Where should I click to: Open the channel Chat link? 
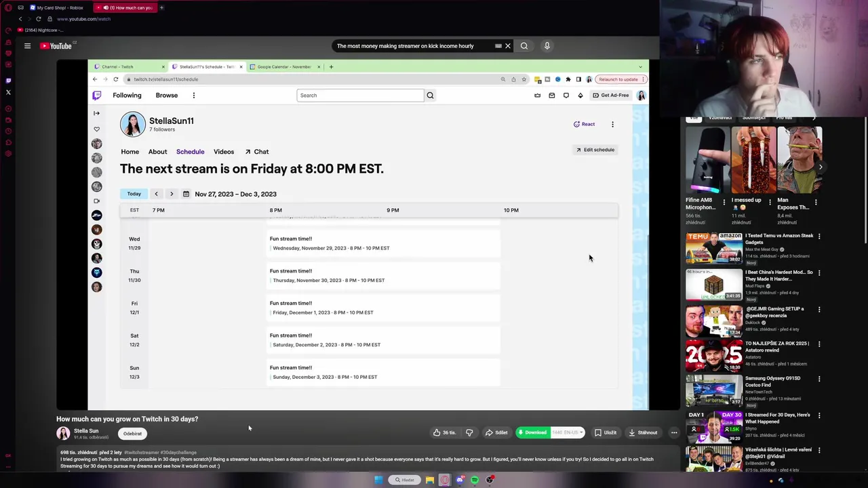[x=257, y=152]
